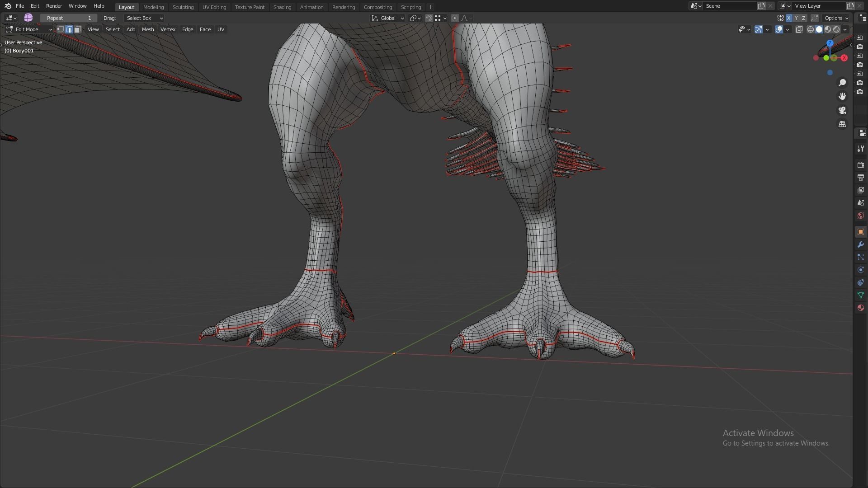Switch perspective/orthographic with grid icon

click(842, 124)
